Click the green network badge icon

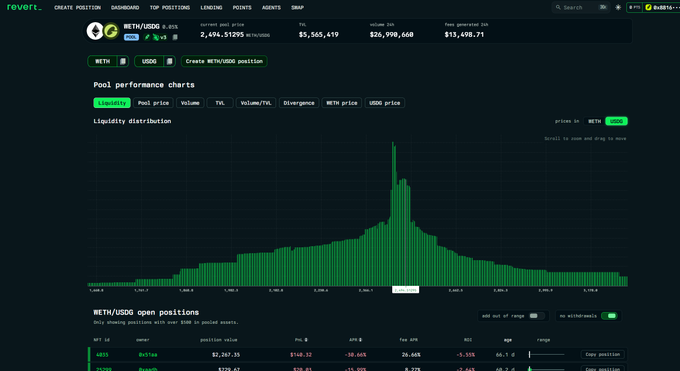(x=147, y=37)
